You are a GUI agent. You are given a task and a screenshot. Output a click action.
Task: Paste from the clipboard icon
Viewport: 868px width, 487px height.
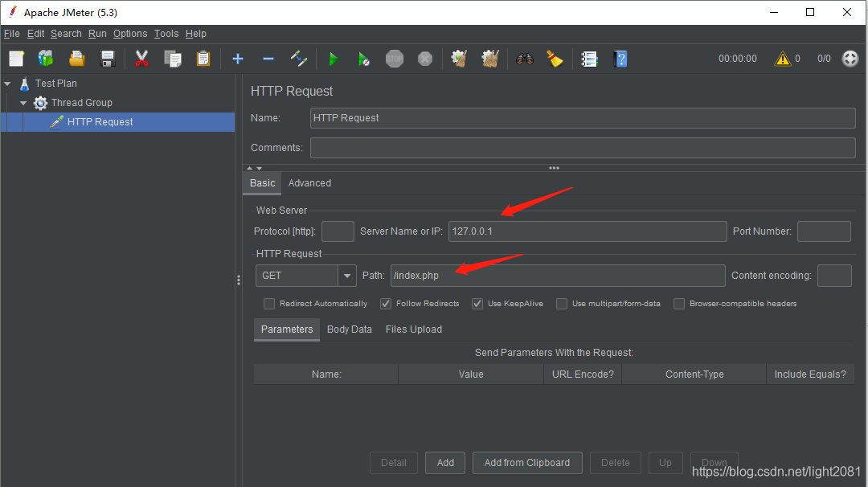203,59
